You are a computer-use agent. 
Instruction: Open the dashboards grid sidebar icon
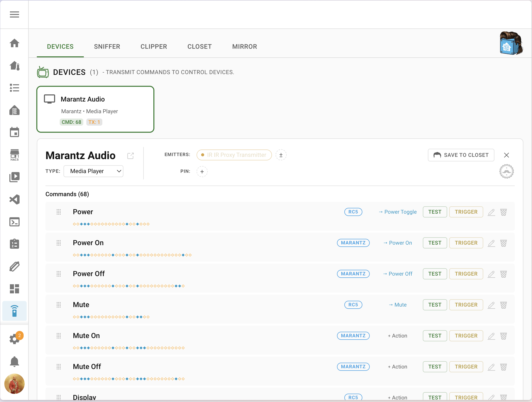14,289
